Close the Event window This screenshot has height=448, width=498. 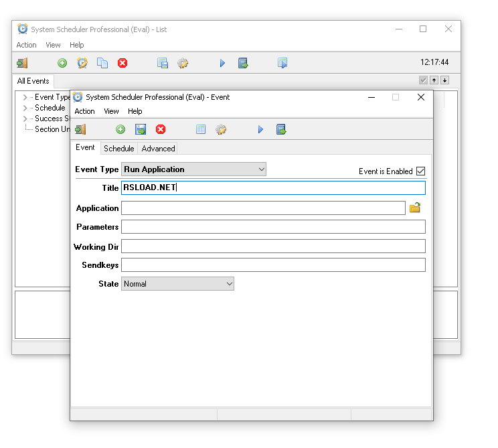click(421, 97)
